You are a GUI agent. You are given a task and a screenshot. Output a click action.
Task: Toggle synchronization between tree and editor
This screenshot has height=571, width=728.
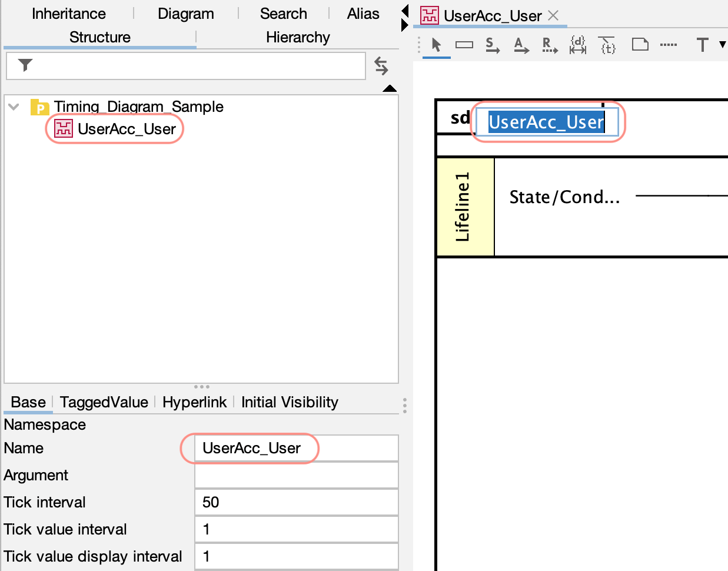(381, 66)
